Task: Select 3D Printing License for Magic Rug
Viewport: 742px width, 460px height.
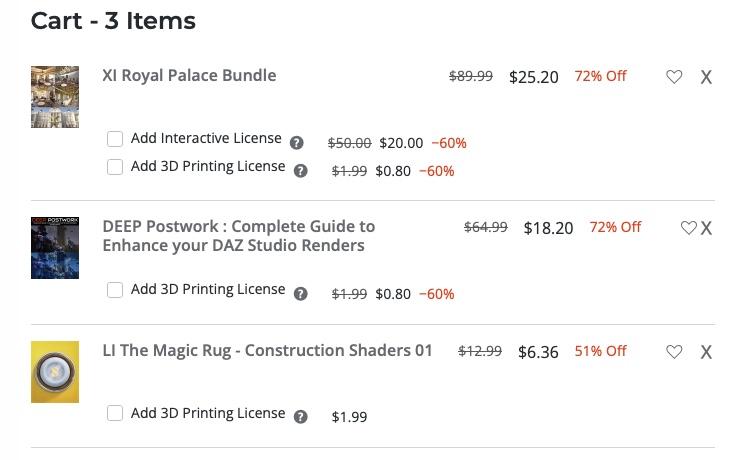Action: [115, 413]
